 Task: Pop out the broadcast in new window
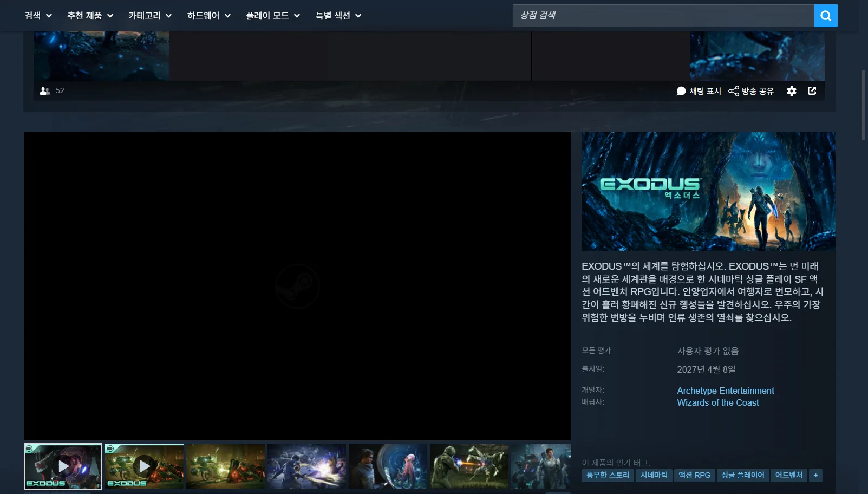tap(812, 90)
